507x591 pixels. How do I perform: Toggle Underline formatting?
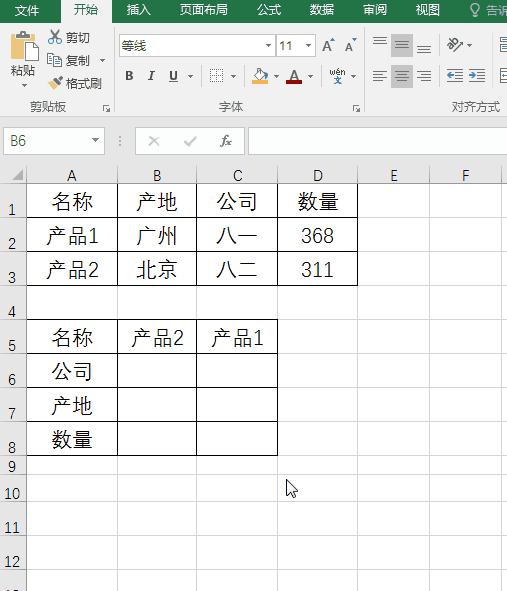[x=173, y=76]
